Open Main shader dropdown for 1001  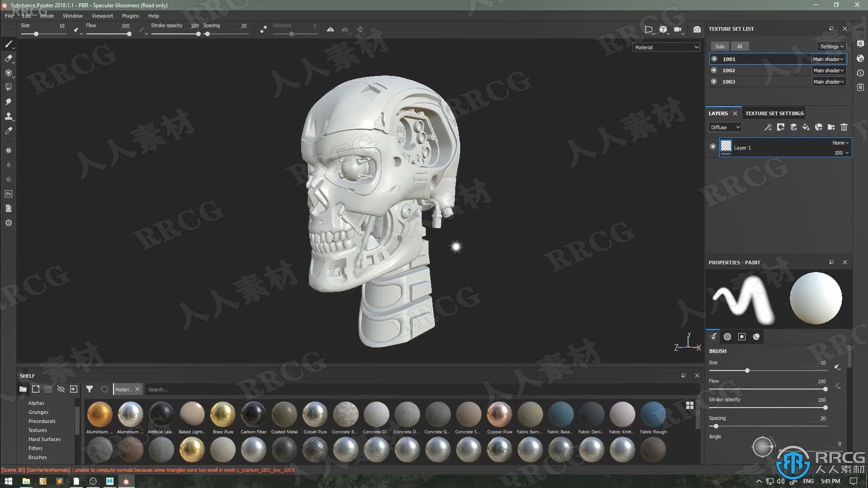(828, 59)
